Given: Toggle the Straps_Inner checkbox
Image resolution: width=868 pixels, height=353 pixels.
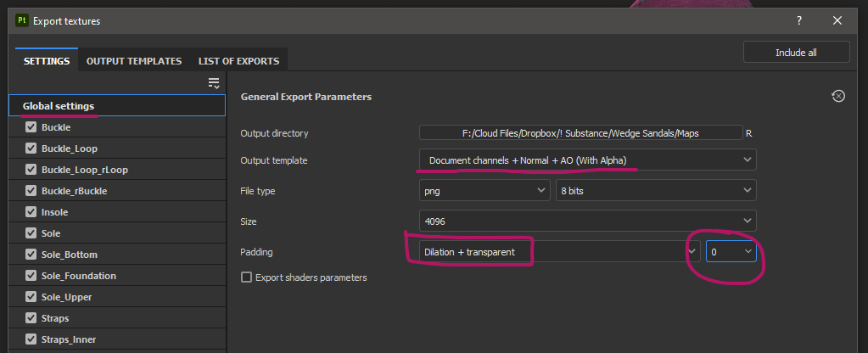Looking at the screenshot, I should coord(32,339).
